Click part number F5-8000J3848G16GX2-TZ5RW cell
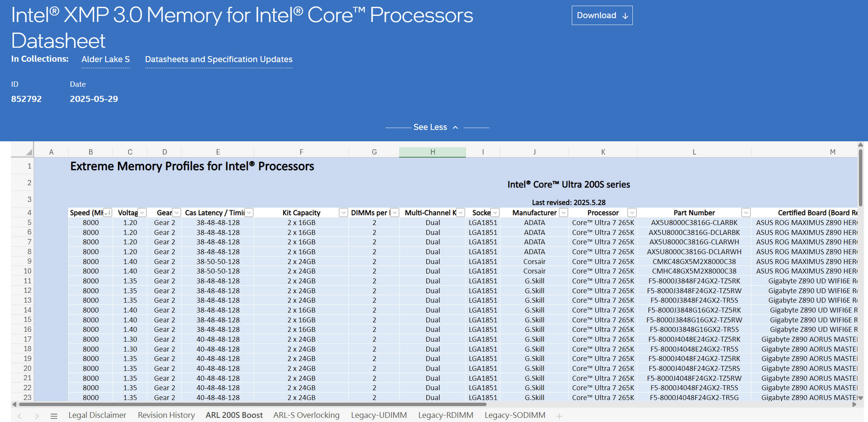The height and width of the screenshot is (422, 868). click(x=694, y=320)
